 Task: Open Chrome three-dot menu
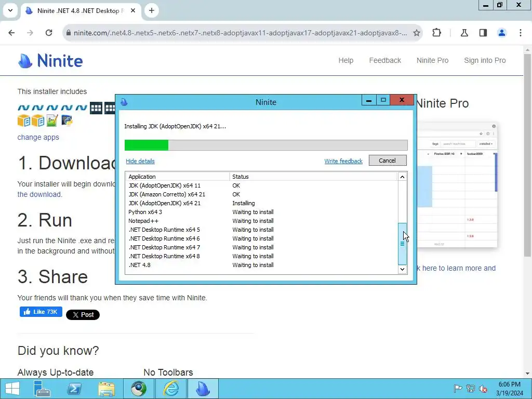click(x=521, y=33)
